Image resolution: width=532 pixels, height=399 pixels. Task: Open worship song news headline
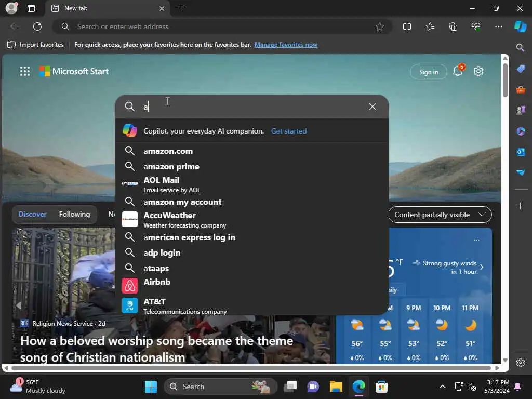coord(156,349)
